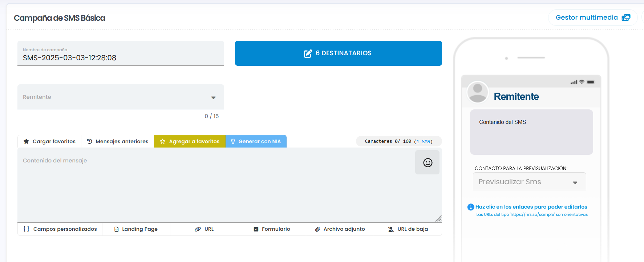Click the Gestor multimedia gallery icon
The height and width of the screenshot is (262, 644).
click(x=626, y=17)
